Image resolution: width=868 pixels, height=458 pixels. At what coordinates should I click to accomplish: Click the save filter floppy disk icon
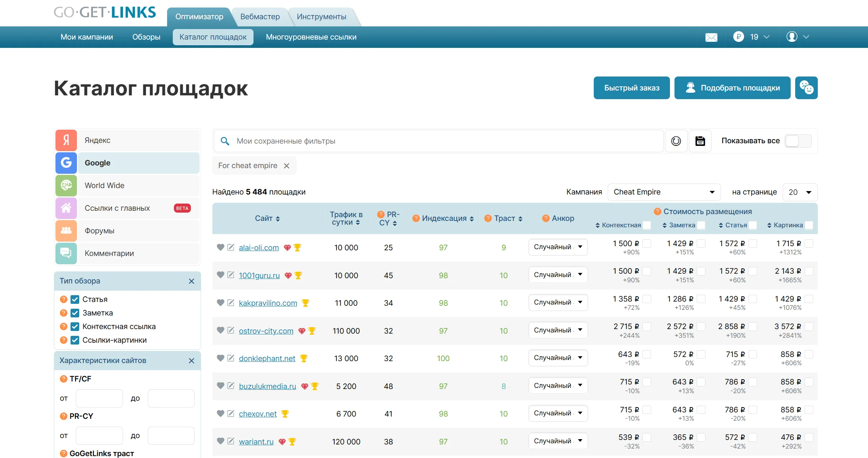point(700,141)
